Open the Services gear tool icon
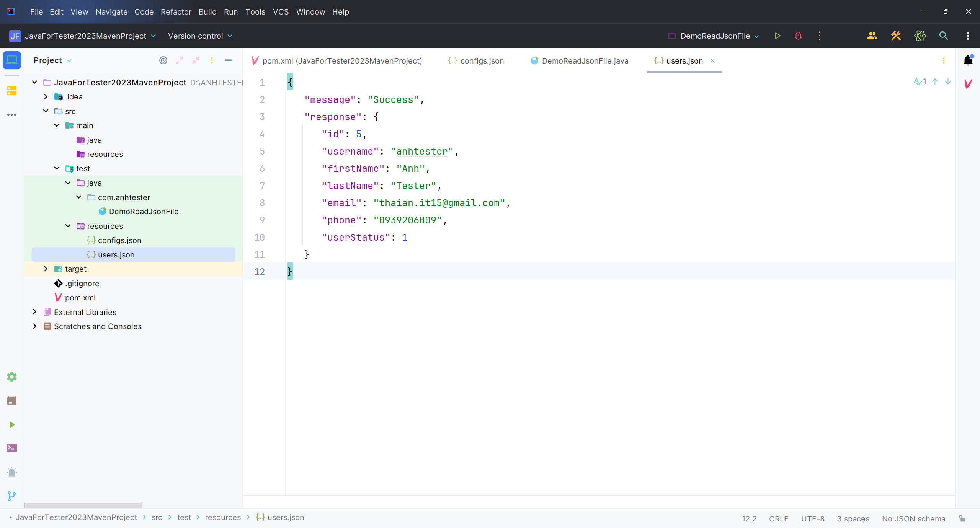The image size is (980, 528). click(x=12, y=377)
